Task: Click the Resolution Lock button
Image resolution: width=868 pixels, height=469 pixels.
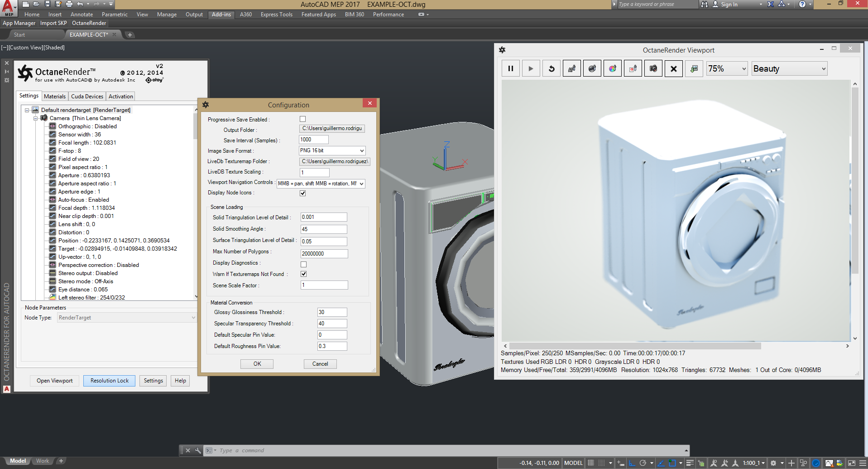Action: point(109,381)
